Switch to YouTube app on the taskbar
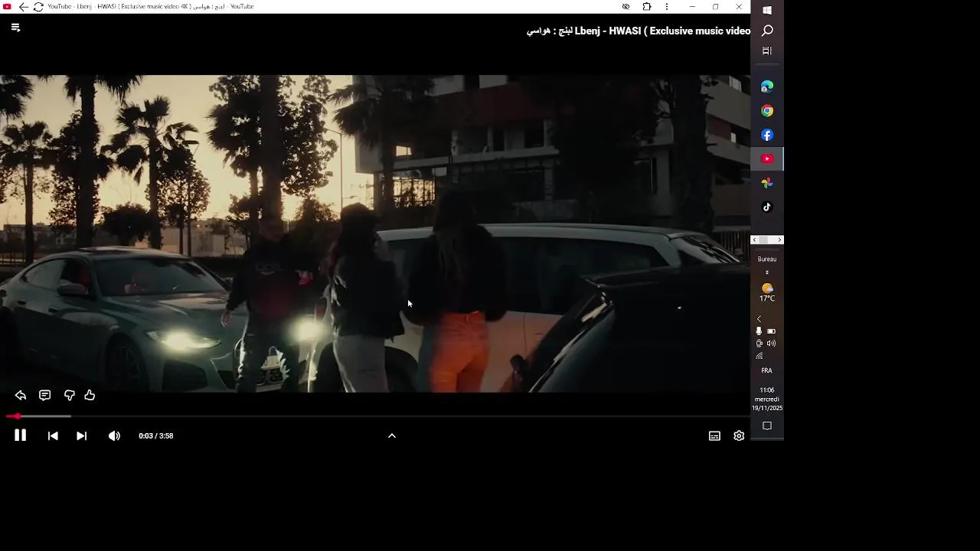The width and height of the screenshot is (980, 551). (x=767, y=159)
